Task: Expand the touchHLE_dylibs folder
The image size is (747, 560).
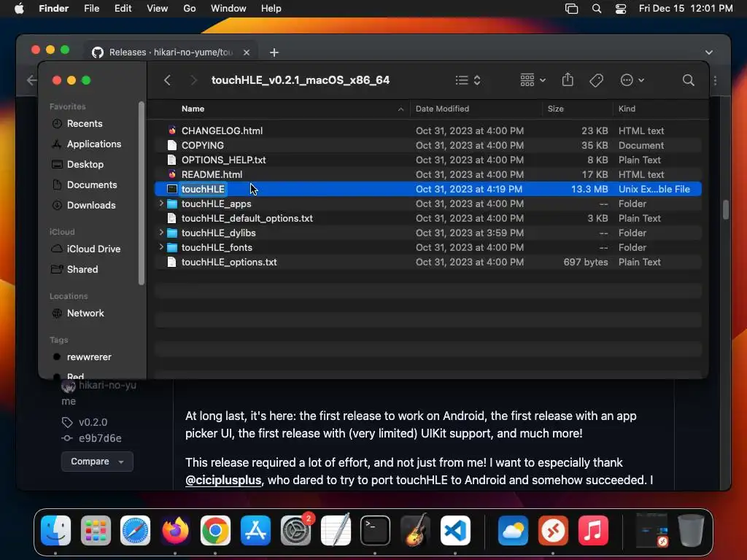Action: click(x=161, y=233)
